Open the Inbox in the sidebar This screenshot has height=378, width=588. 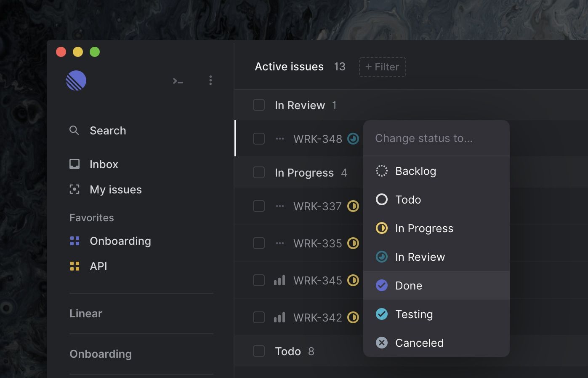[x=104, y=164]
